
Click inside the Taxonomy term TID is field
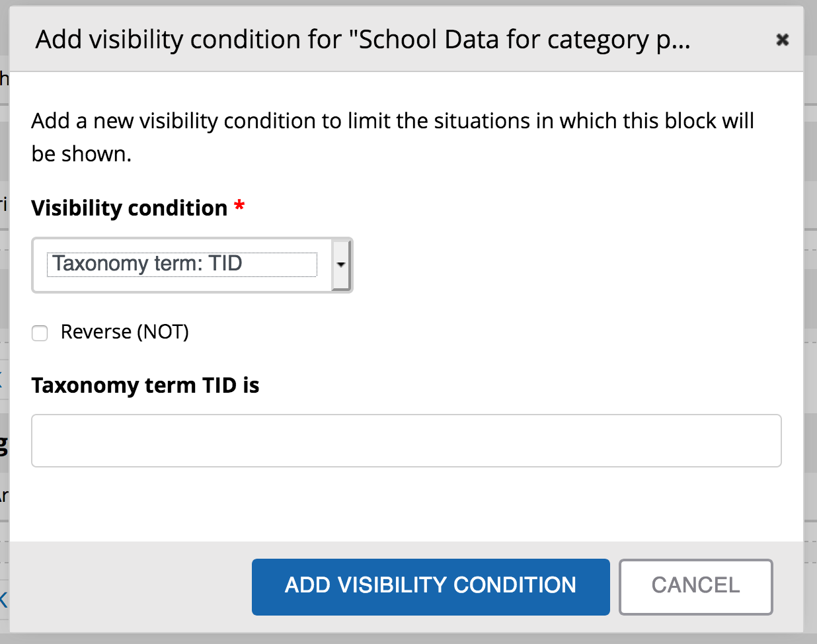pyautogui.click(x=407, y=440)
